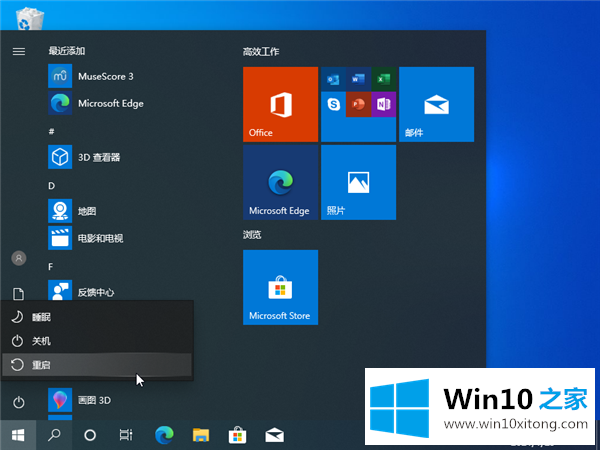Open Cortana circle on taskbar
Viewport: 600px width, 450px height.
[x=90, y=435]
